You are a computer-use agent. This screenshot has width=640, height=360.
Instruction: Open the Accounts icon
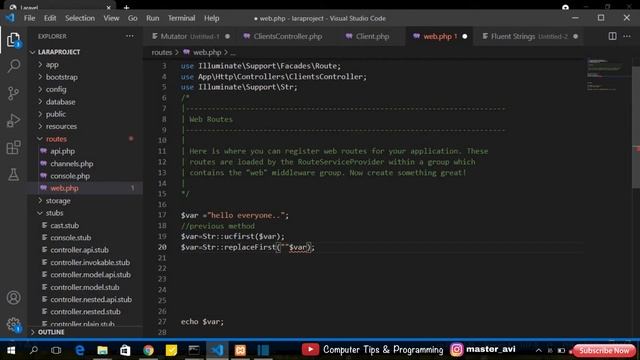[x=13, y=298]
